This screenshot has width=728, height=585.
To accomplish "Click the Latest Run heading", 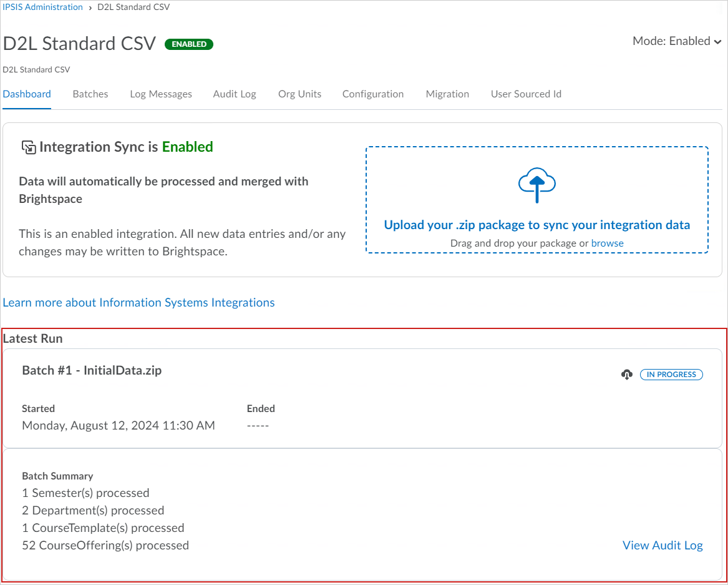I will click(32, 338).
